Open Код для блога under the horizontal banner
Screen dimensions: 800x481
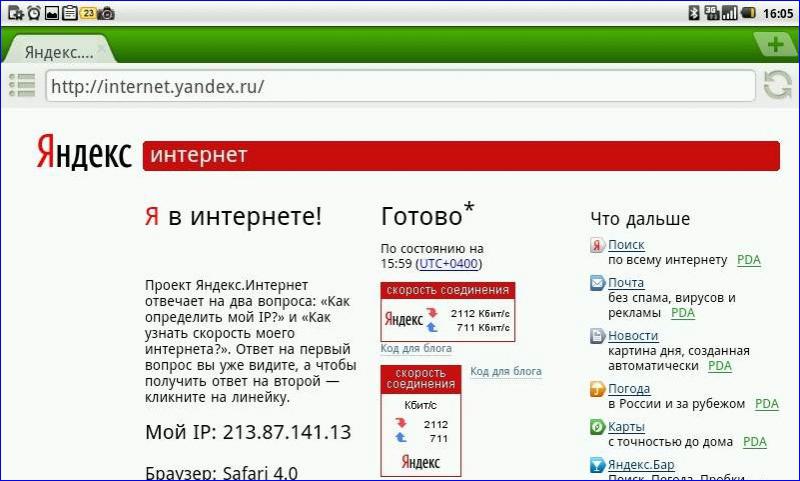[416, 348]
